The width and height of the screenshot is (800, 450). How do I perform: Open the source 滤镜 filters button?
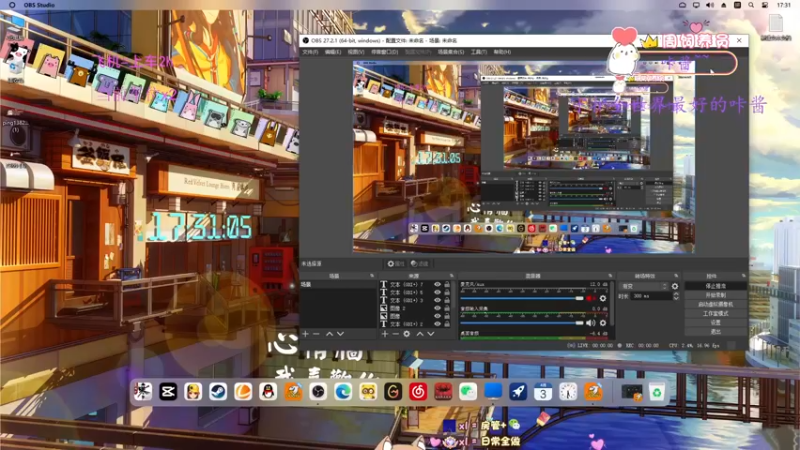(420, 264)
